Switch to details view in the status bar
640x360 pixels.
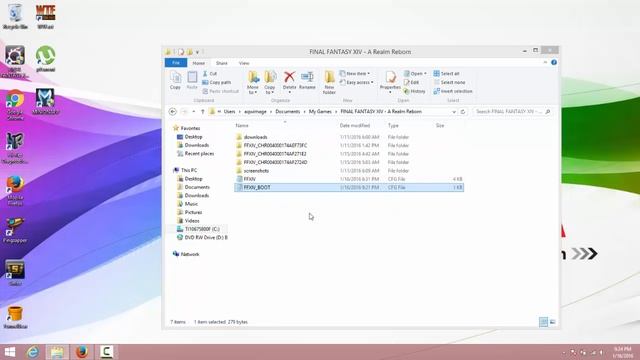pos(543,322)
